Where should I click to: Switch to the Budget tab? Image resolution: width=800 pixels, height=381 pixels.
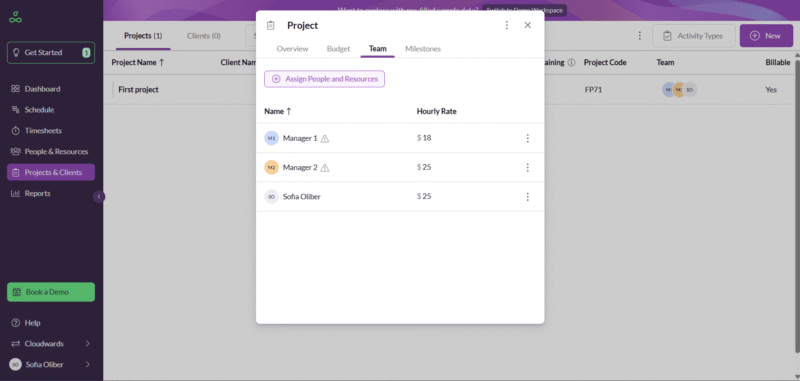(x=338, y=48)
